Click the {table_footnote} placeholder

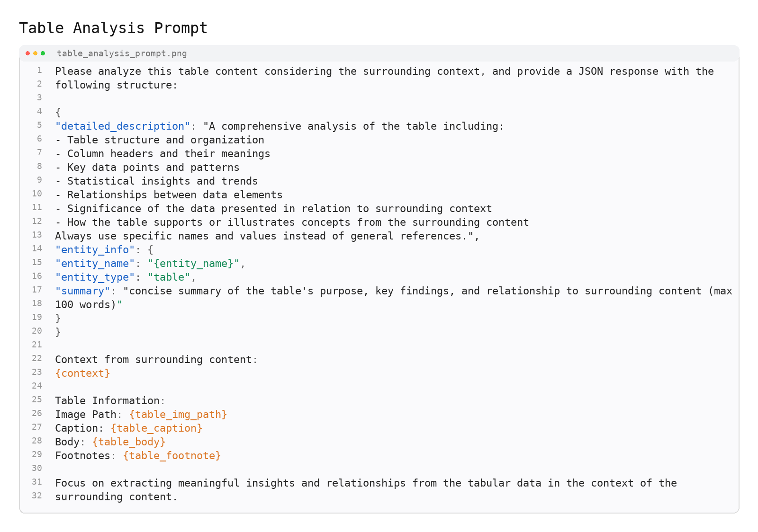(x=171, y=455)
